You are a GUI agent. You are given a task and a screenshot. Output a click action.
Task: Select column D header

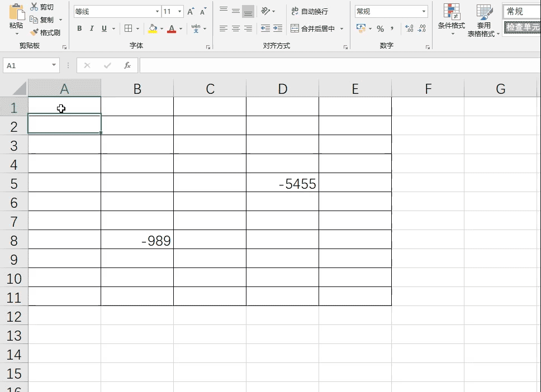[283, 89]
